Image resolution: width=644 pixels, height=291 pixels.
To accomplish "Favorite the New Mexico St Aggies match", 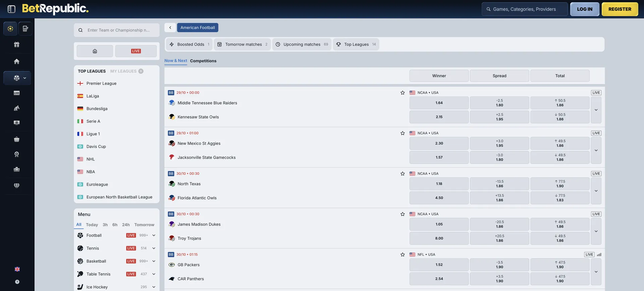I will coord(402,133).
